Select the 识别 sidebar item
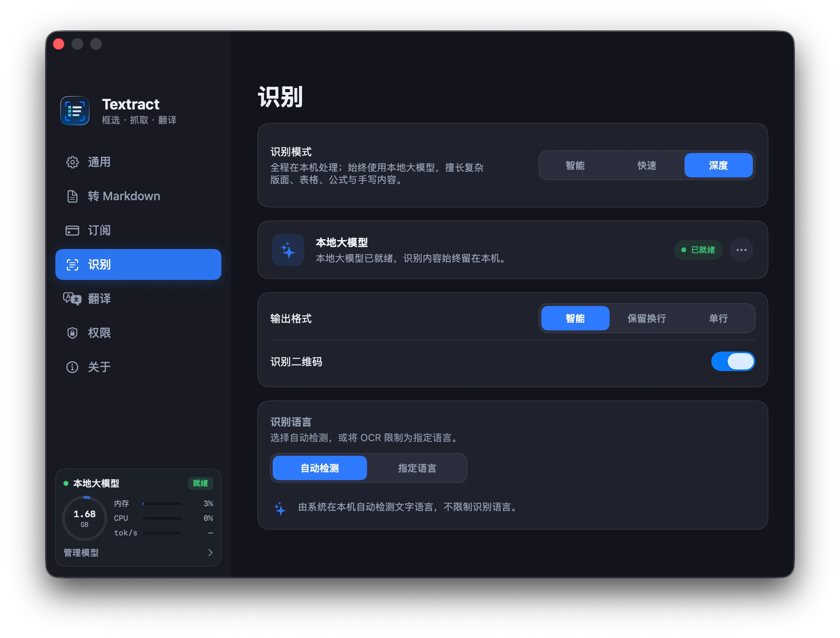The width and height of the screenshot is (840, 638). click(x=138, y=264)
